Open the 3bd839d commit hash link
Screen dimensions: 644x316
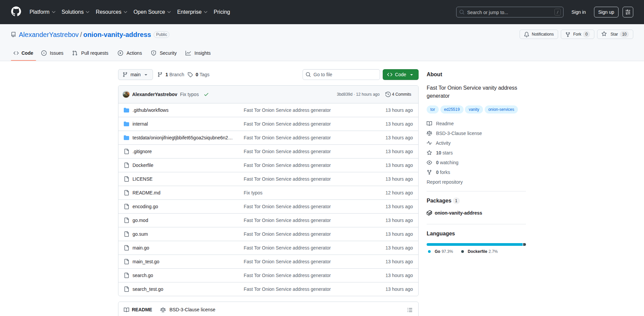click(x=344, y=94)
